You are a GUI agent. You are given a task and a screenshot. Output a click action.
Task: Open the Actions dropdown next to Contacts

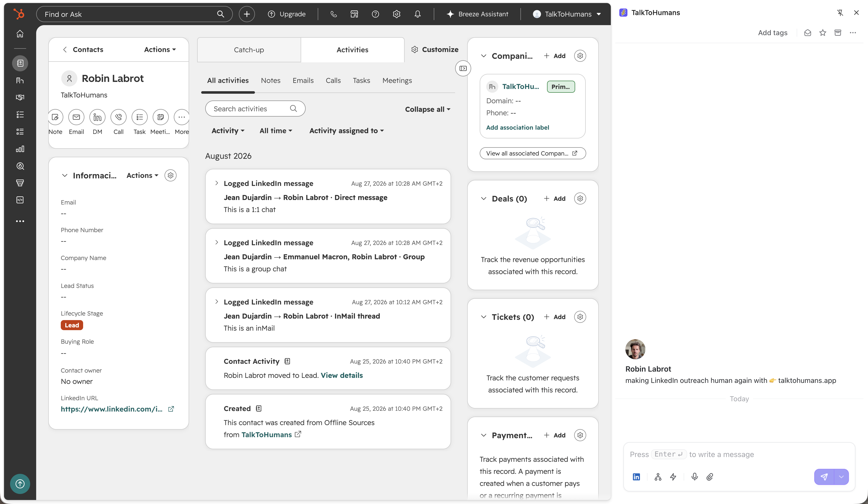coord(160,49)
